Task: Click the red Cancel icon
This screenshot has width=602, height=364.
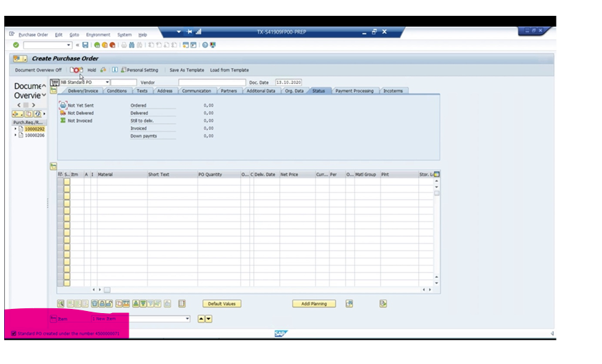Action: [x=112, y=45]
